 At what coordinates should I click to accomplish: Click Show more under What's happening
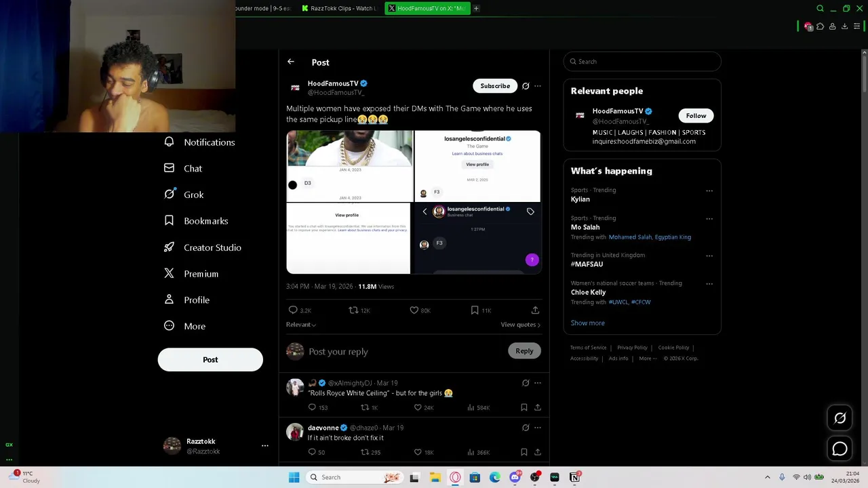587,323
